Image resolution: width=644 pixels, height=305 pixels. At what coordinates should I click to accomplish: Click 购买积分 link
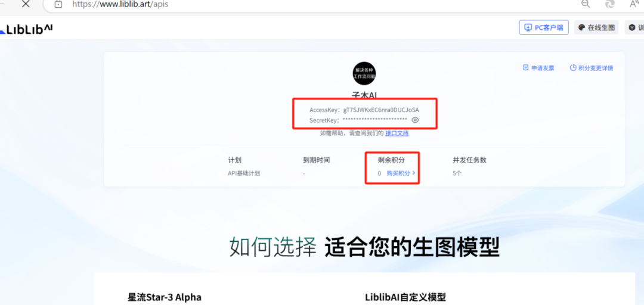pyautogui.click(x=398, y=173)
